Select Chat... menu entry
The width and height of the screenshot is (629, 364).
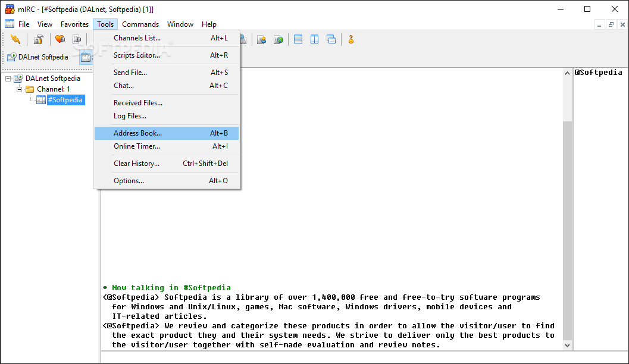pyautogui.click(x=167, y=86)
